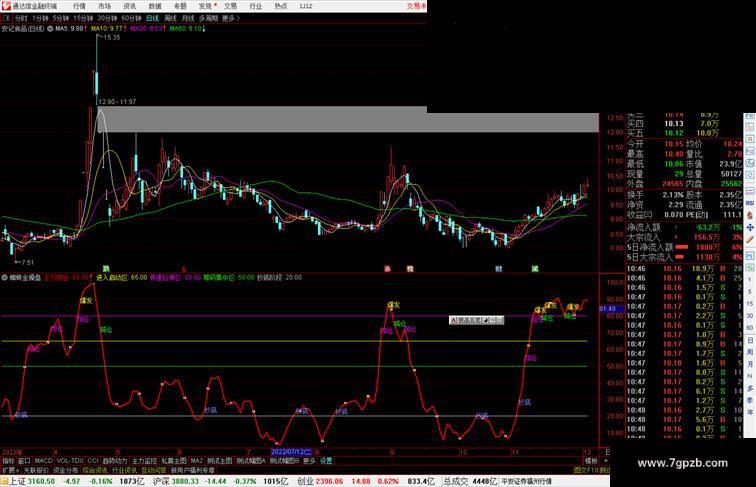The width and height of the screenshot is (756, 487).
Task: Select the 日线 period tab
Action: point(152,18)
